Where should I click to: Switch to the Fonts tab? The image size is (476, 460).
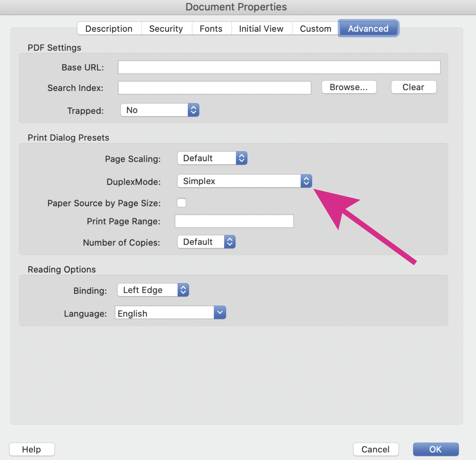pyautogui.click(x=211, y=28)
